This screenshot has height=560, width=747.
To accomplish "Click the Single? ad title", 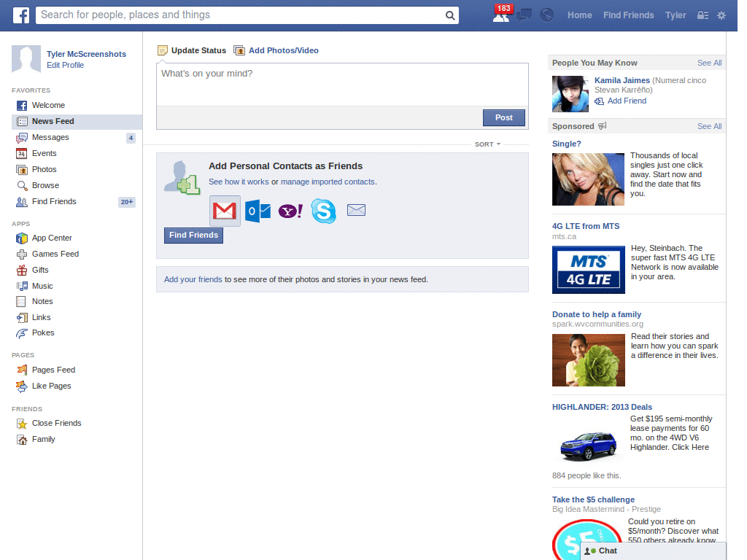I will [x=566, y=144].
